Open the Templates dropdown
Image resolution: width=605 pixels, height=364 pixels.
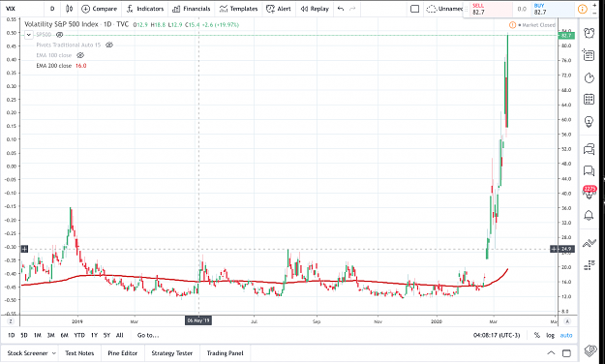pos(238,9)
